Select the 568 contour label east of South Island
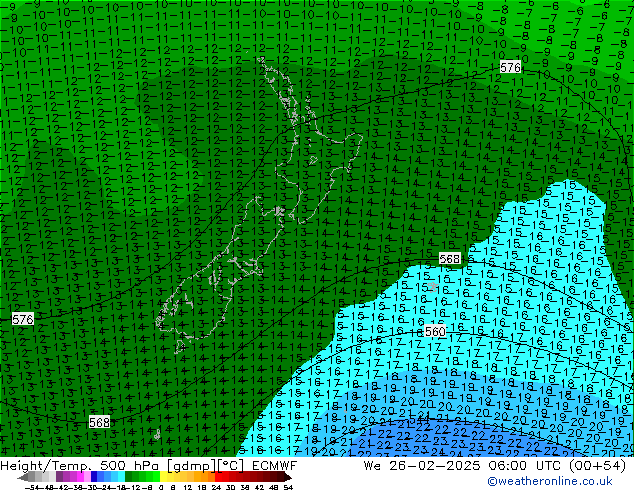634x490 pixels. coord(450,259)
